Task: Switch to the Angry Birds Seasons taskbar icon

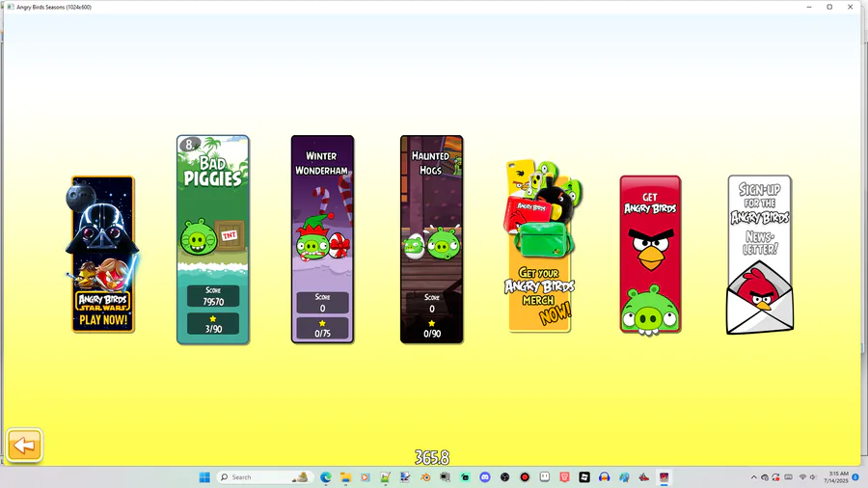Action: [664, 477]
